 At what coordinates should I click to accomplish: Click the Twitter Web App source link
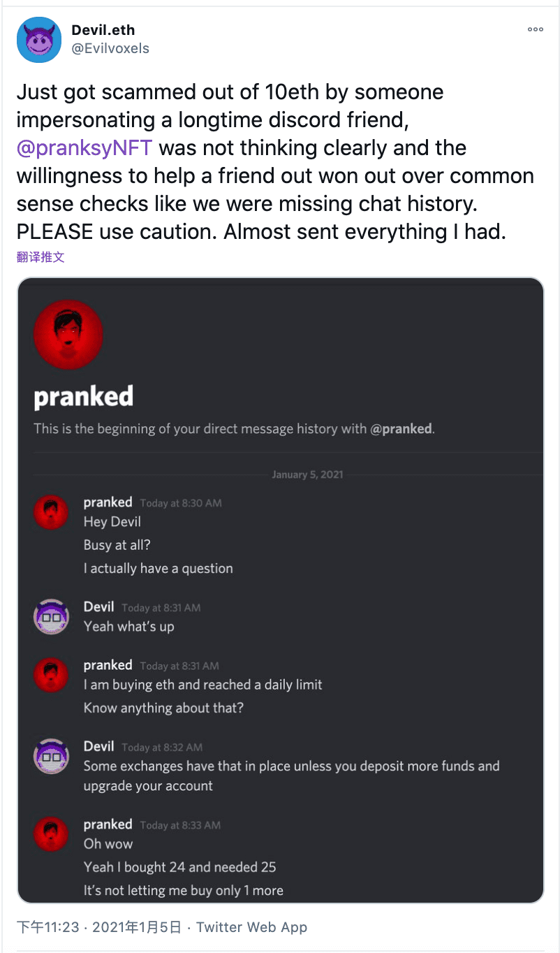click(x=251, y=927)
